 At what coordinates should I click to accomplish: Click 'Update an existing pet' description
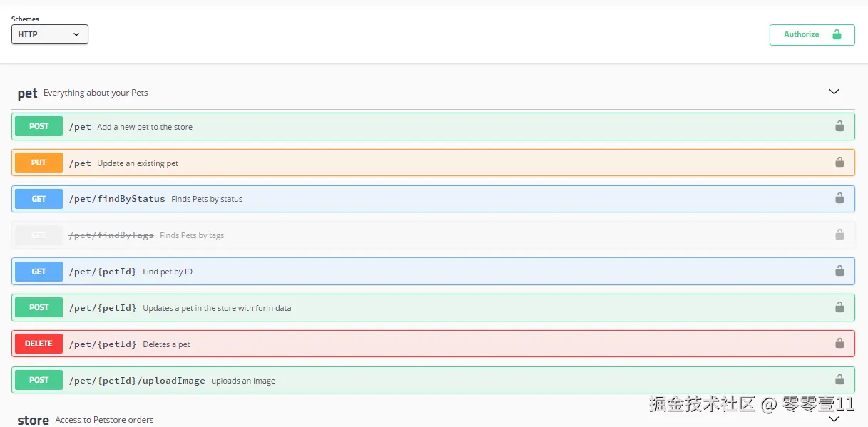[138, 163]
